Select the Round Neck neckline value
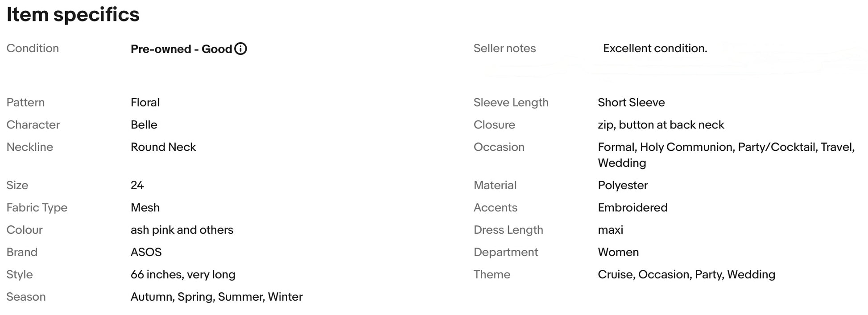Viewport: 868px width, 315px height. pos(163,147)
